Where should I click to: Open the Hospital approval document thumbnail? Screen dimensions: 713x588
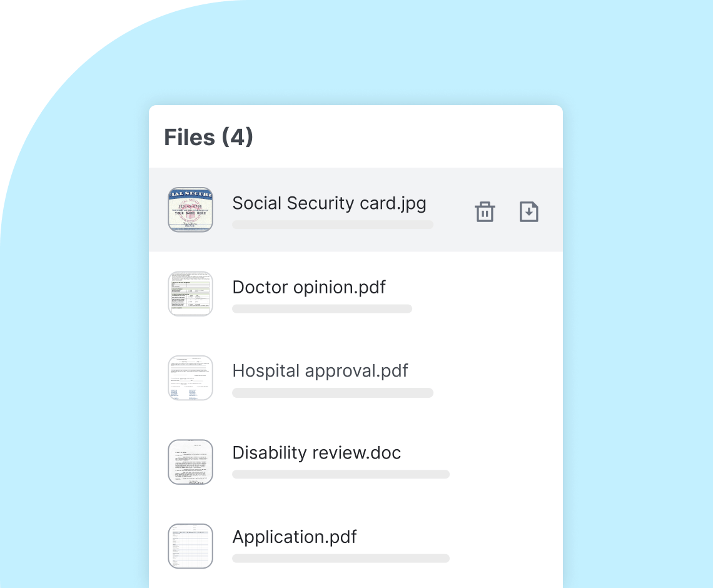pyautogui.click(x=191, y=378)
